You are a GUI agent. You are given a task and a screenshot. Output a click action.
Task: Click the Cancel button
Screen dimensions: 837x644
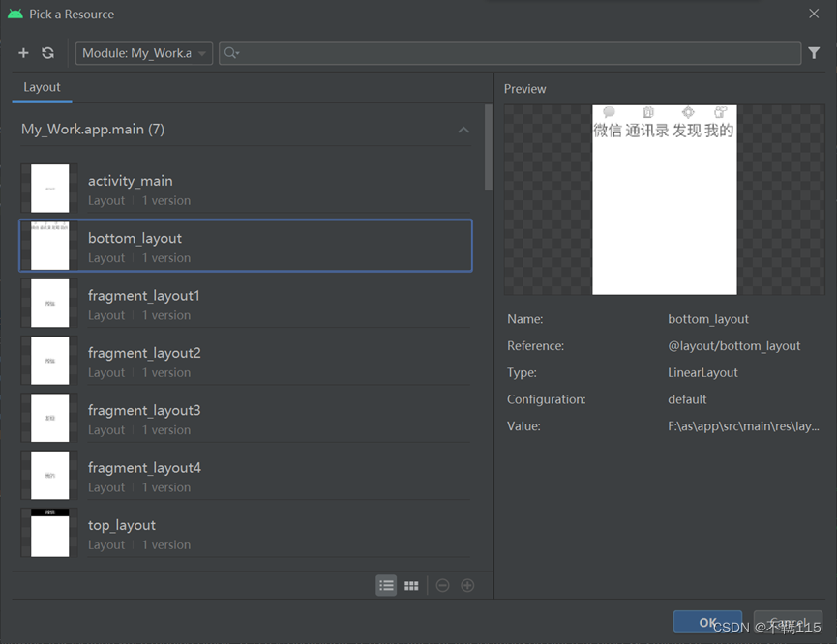click(x=788, y=622)
